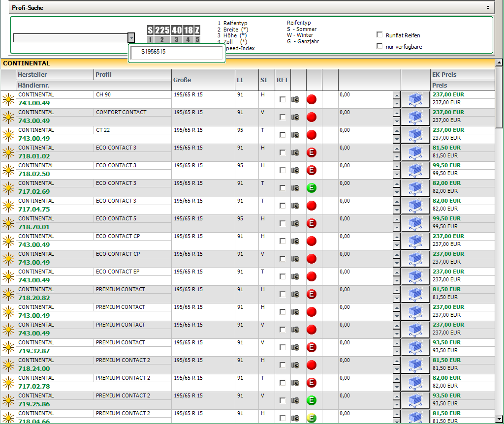Toggle RFT checkbox for CH 90
Viewport: 504px width, 424px height.
click(283, 99)
